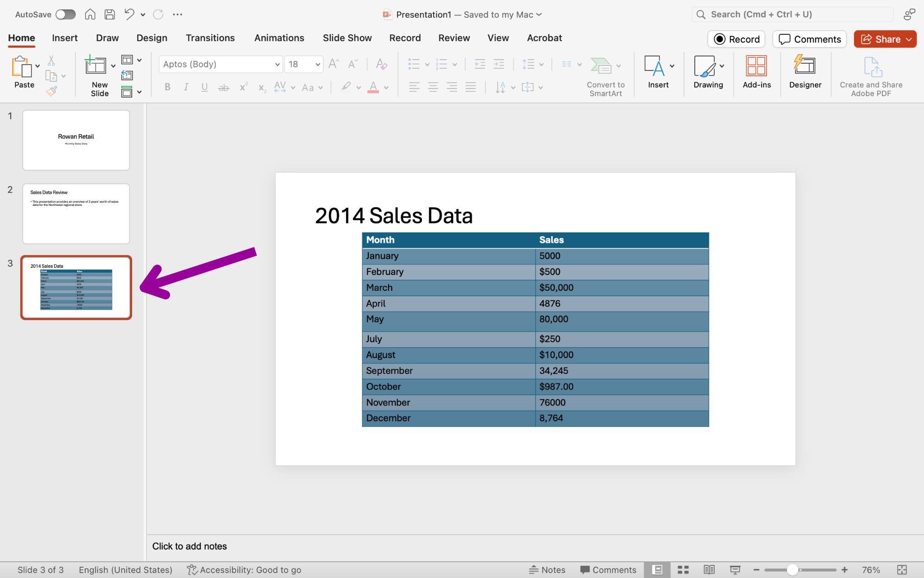Screen dimensions: 924x578
Task: Toggle Bold formatting
Action: point(167,87)
